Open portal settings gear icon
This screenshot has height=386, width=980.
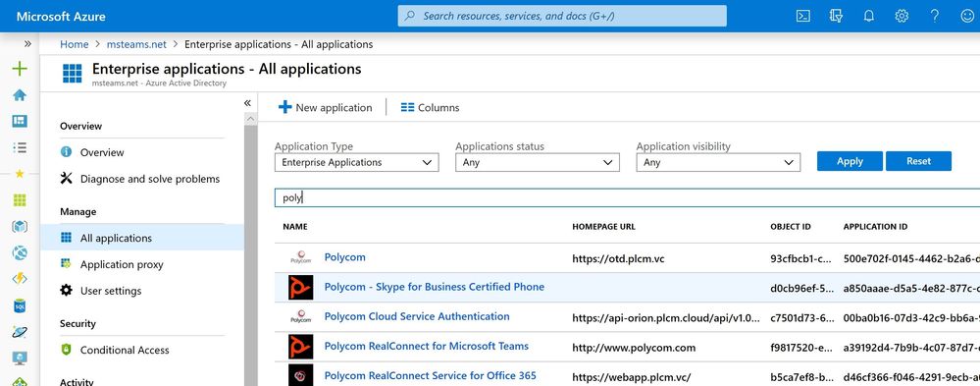902,17
